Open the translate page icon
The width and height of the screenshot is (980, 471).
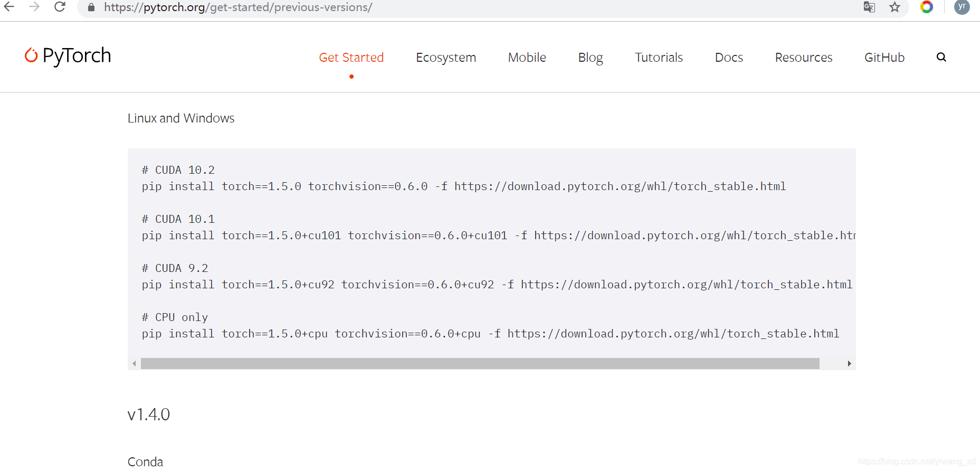click(x=869, y=7)
